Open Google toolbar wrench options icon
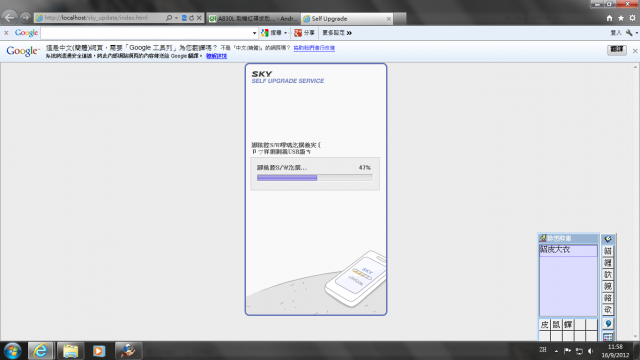This screenshot has height=360, width=640. [629, 33]
